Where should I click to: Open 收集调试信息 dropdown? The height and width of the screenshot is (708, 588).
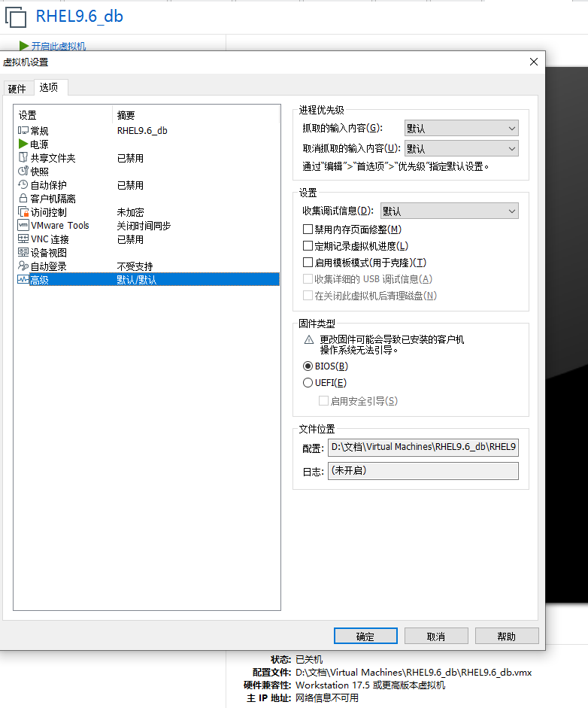click(x=450, y=211)
